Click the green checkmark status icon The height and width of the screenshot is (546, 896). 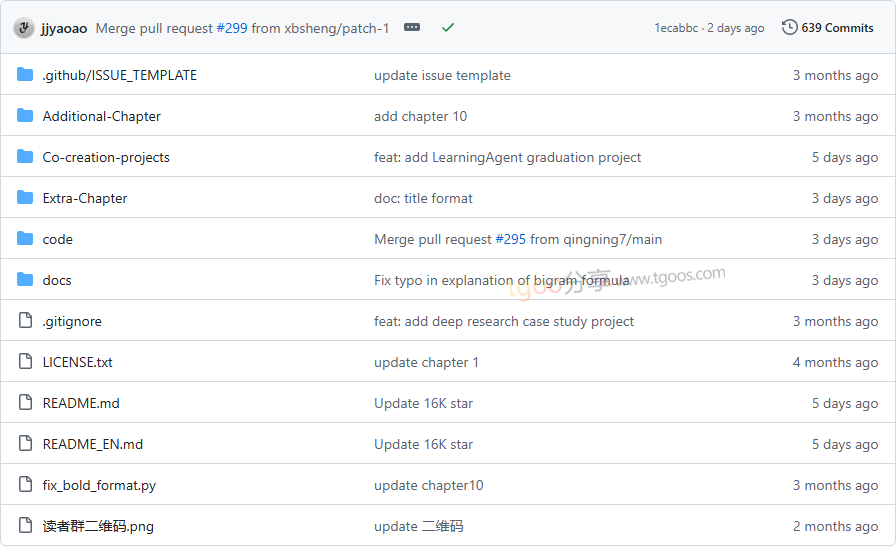click(448, 28)
